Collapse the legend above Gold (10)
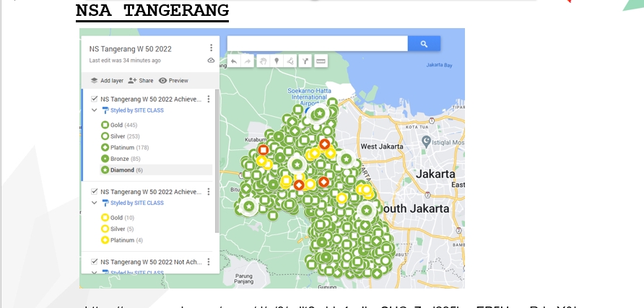The image size is (644, 308). (94, 203)
